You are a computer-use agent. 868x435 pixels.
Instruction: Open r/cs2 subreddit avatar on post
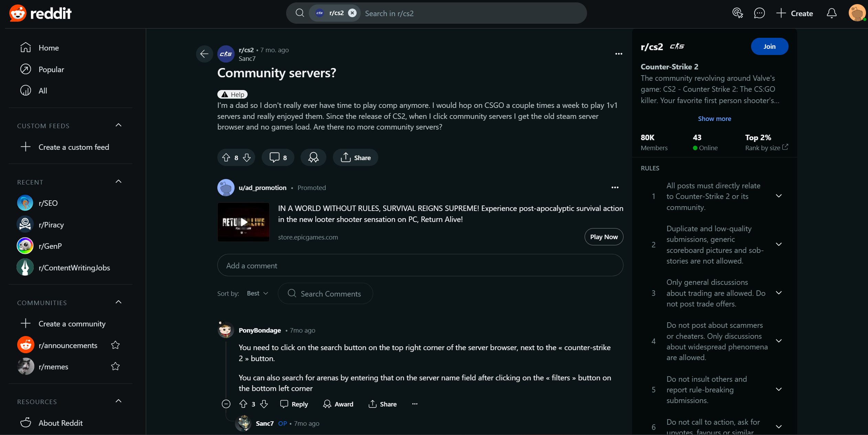[x=226, y=54]
